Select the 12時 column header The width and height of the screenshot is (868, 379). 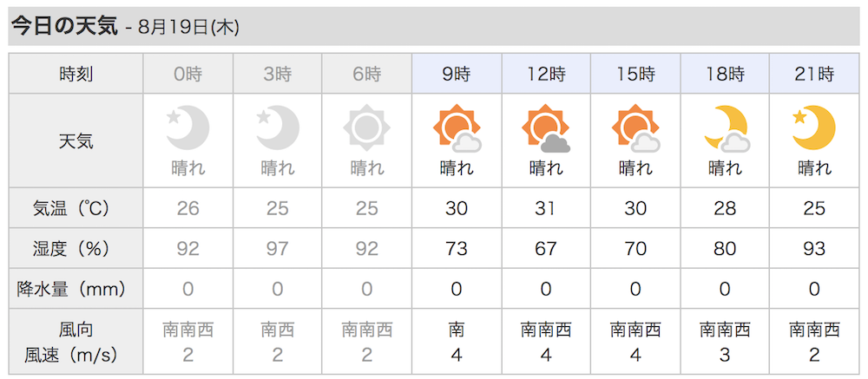tap(546, 74)
